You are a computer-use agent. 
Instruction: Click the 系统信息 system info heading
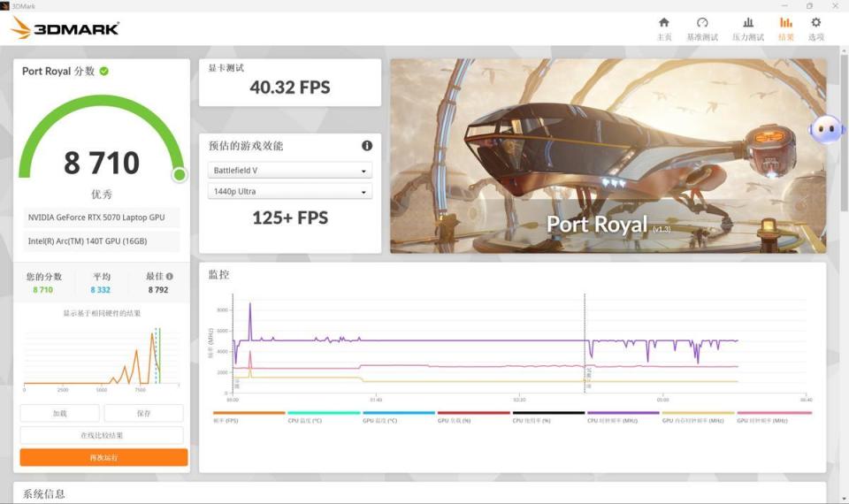click(x=44, y=493)
